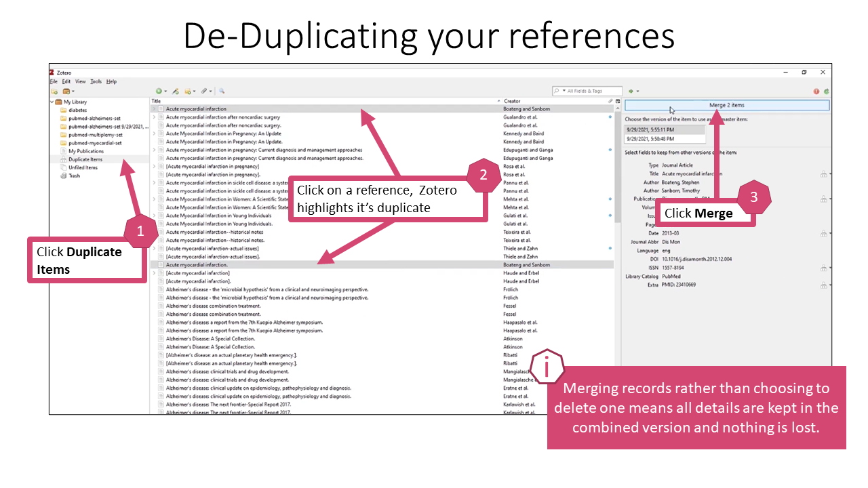Viewport: 868px width, 488px height.
Task: Click the green New Item icon
Action: (159, 91)
